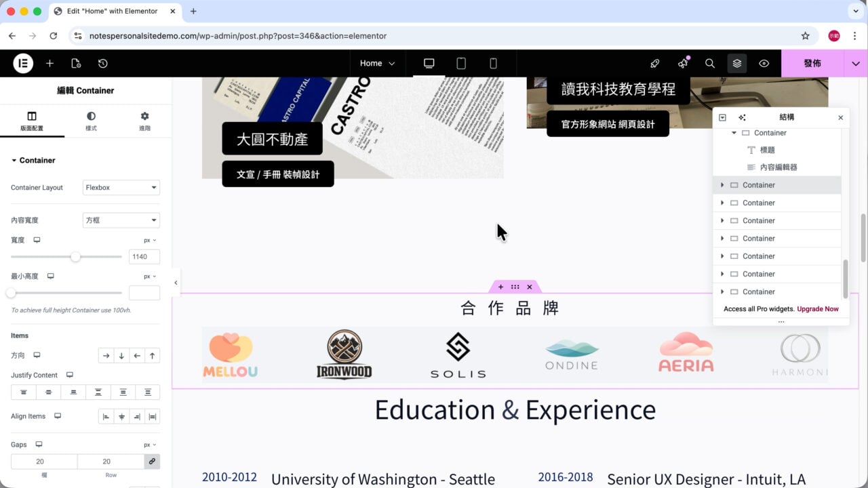The image size is (868, 488).
Task: Click the 大圓不動產 label button
Action: [272, 139]
